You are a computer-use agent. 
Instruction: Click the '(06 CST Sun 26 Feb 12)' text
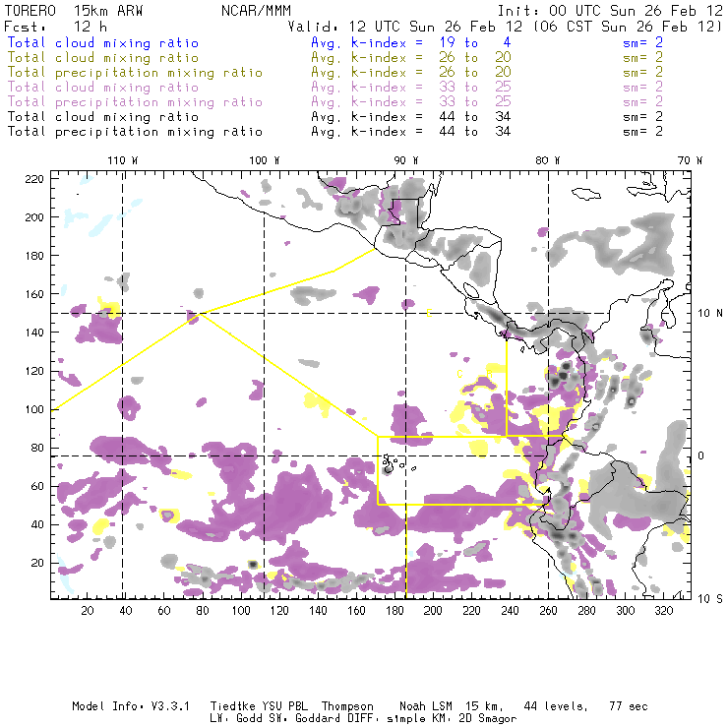628,27
